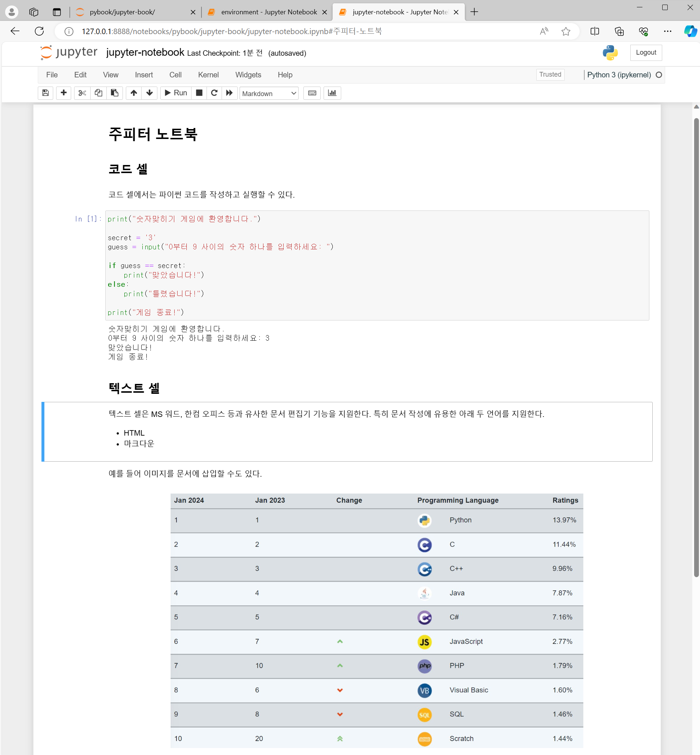Open the Help menu

coord(285,74)
